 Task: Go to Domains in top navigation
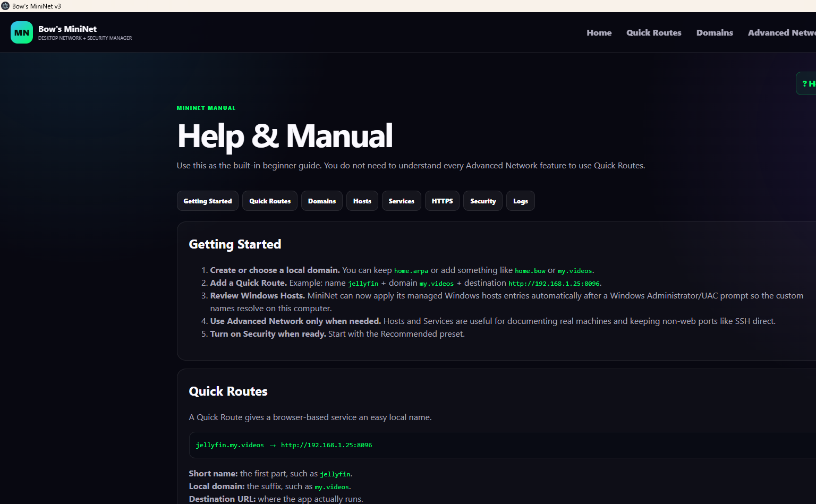(x=715, y=32)
